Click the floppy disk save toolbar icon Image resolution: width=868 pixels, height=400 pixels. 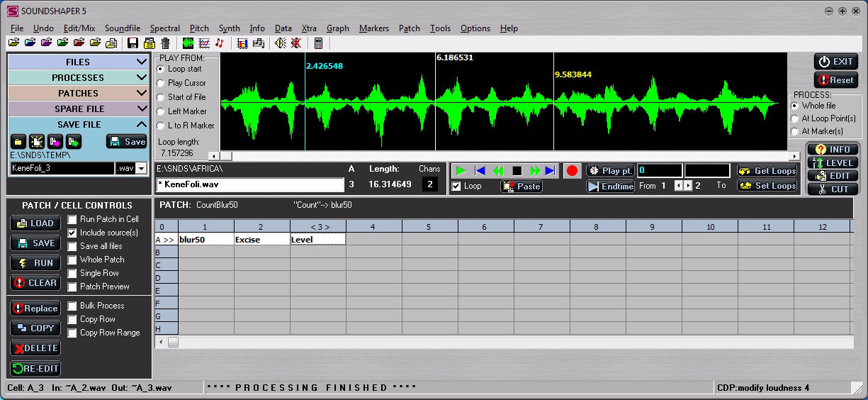point(133,43)
